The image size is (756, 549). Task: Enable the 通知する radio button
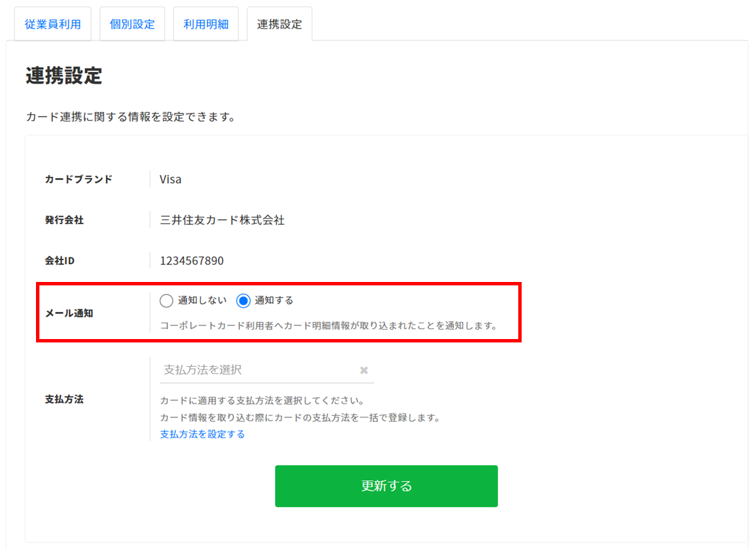pos(243,300)
